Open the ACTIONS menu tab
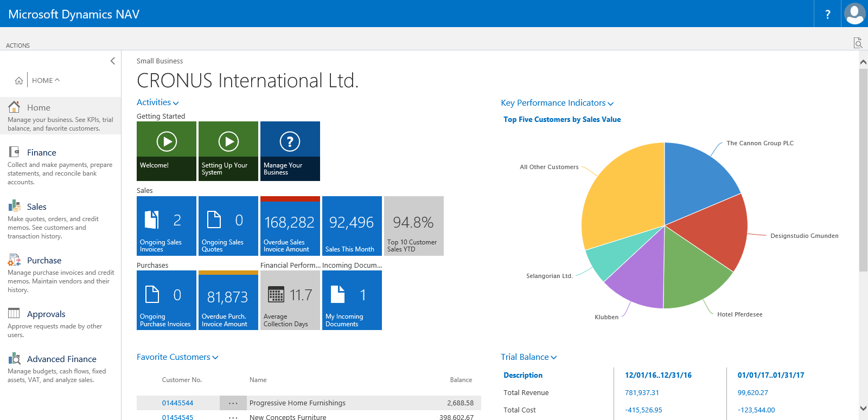The height and width of the screenshot is (420, 868). click(x=18, y=46)
